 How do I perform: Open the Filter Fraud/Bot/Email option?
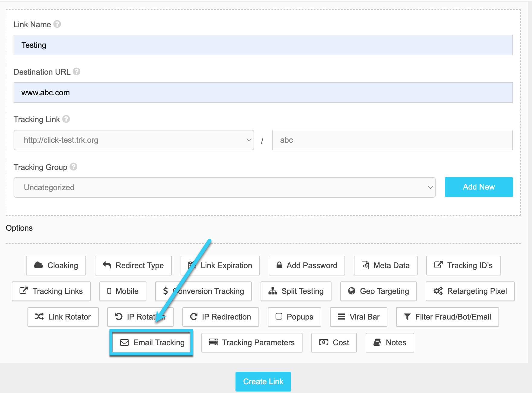coord(447,317)
